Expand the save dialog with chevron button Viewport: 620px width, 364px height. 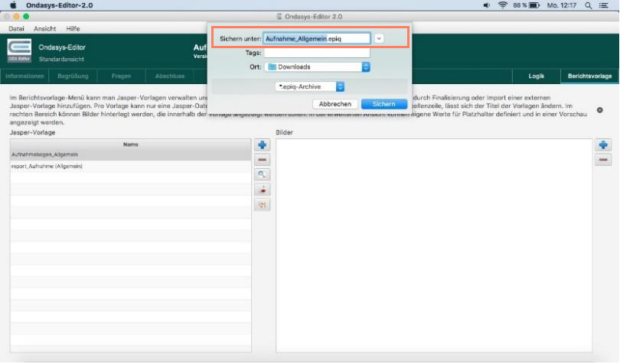379,38
